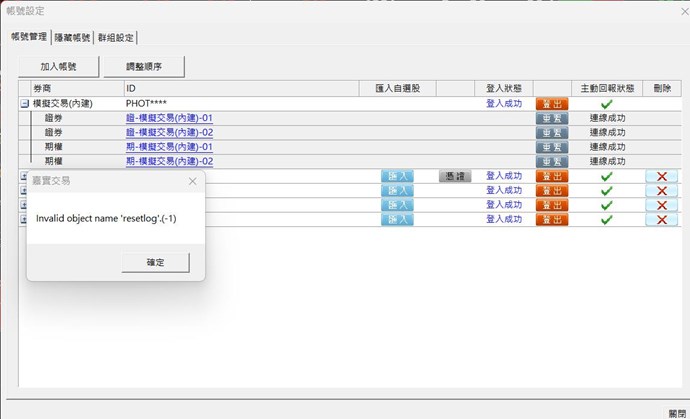Click the red X delete icon in the 憑證 row
Image resolution: width=690 pixels, height=419 pixels.
click(x=660, y=176)
